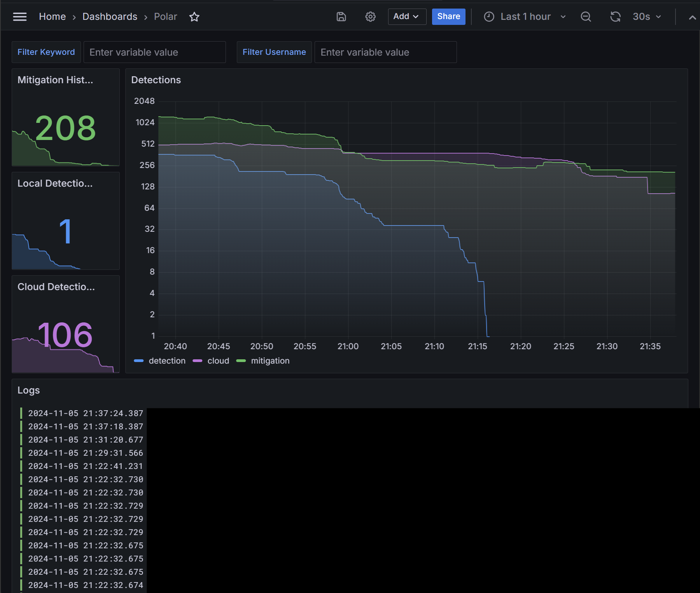Click the green level bar beside the first log entry
The height and width of the screenshot is (593, 700).
pos(21,413)
